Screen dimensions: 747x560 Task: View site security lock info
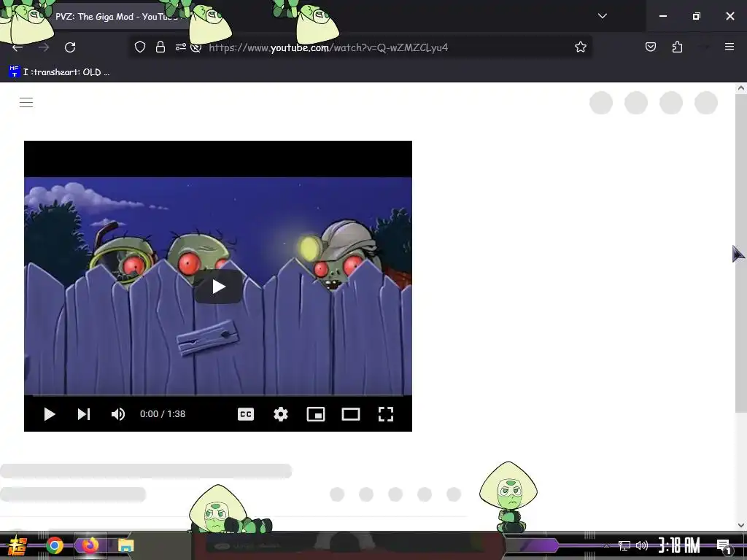160,47
